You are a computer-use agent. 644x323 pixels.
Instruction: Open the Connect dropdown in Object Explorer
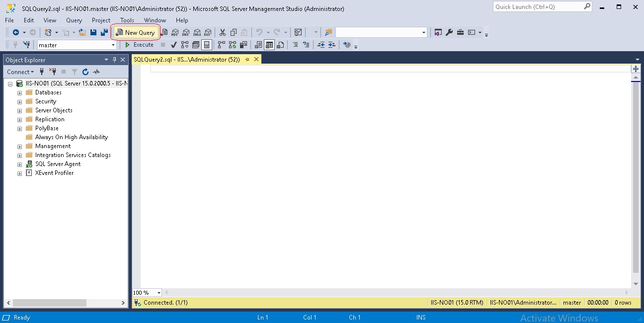[x=20, y=72]
